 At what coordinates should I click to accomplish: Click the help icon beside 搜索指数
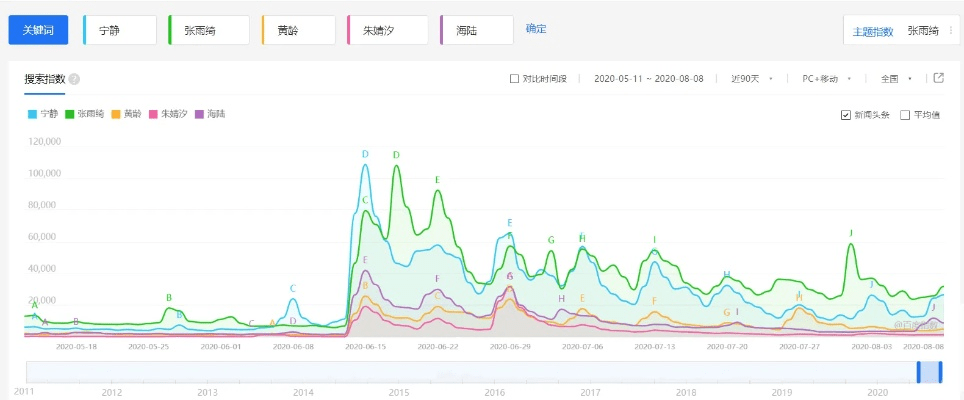click(x=75, y=79)
